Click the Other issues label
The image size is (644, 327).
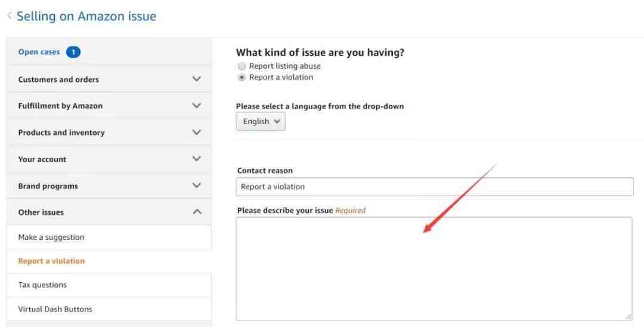(x=41, y=212)
